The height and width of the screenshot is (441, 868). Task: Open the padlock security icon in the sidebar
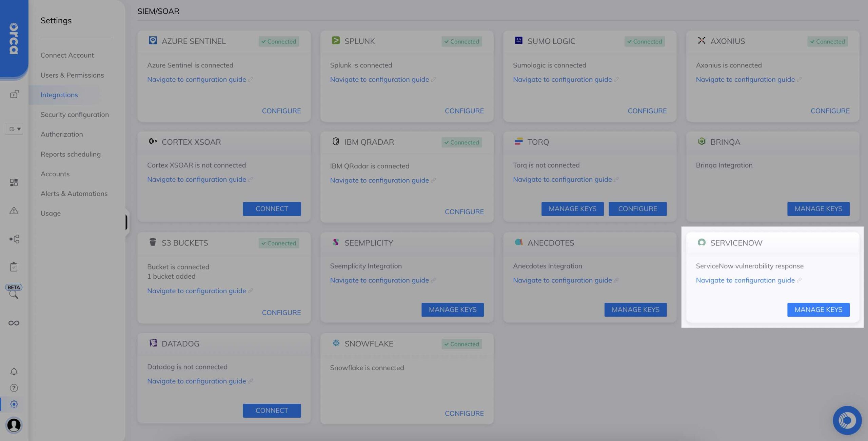coord(14,95)
